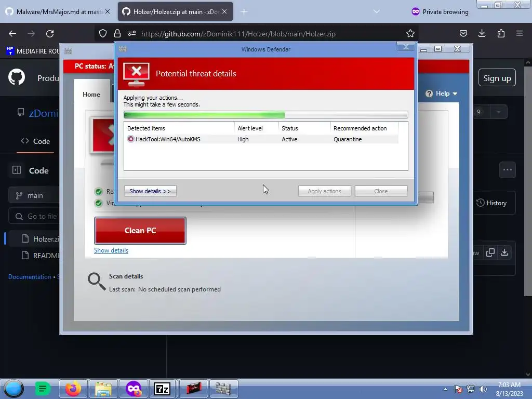Open Firefox hamburger application menu
The image size is (532, 399).
(520, 34)
